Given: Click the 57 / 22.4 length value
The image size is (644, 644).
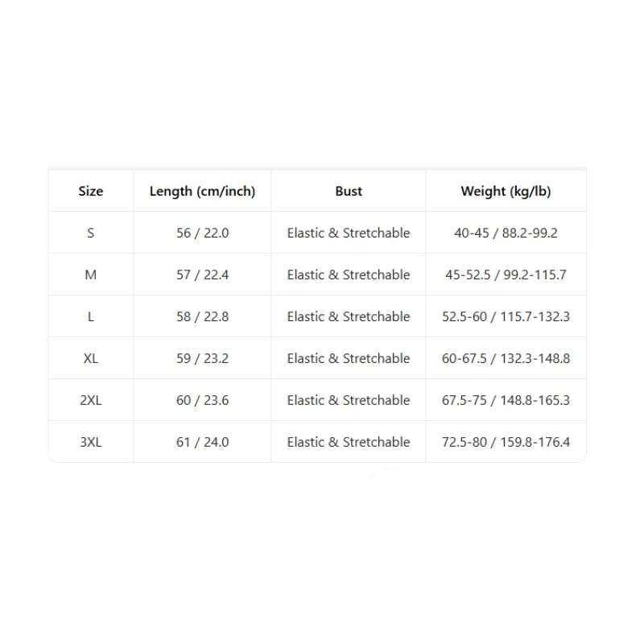Looking at the screenshot, I should click(x=203, y=275).
